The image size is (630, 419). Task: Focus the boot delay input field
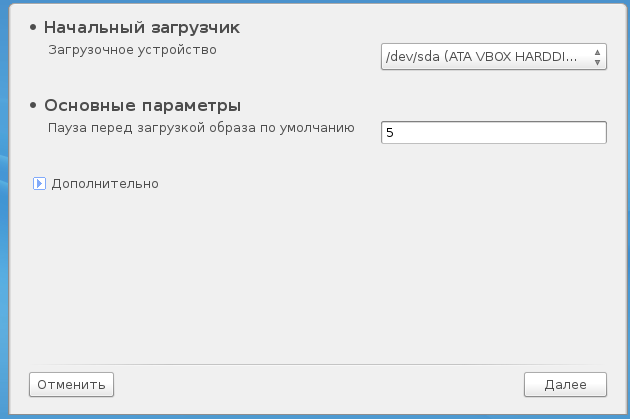click(x=494, y=132)
